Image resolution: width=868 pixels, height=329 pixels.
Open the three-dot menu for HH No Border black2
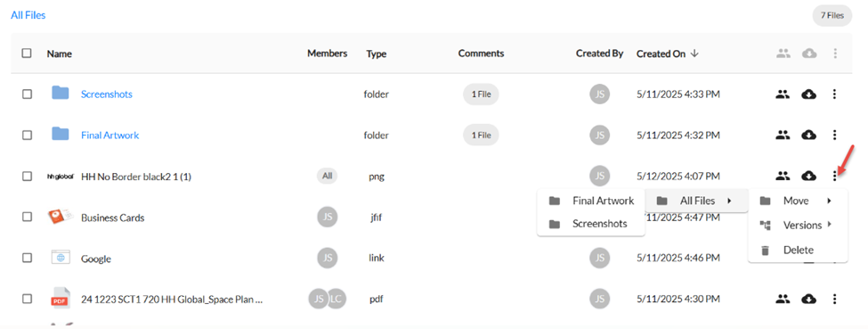(x=835, y=177)
